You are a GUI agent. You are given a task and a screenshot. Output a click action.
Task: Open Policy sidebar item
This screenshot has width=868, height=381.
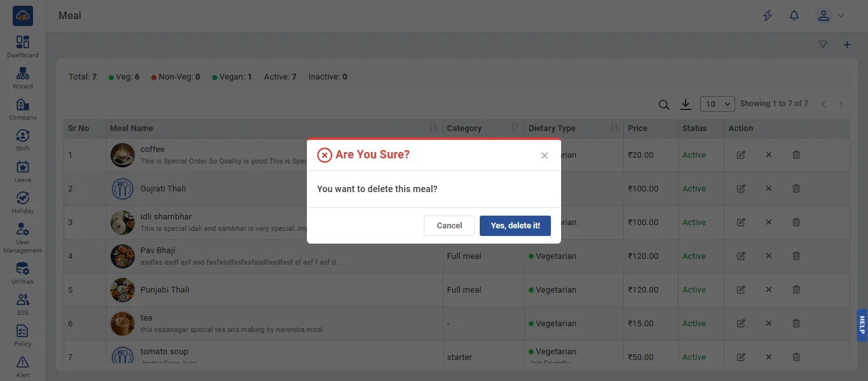click(x=23, y=336)
